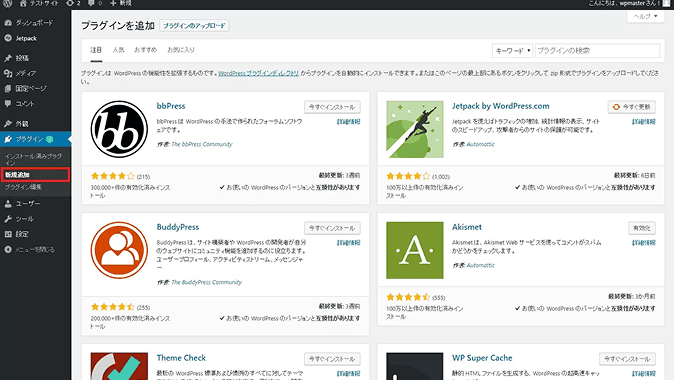Open BuddyPress more details link
The height and width of the screenshot is (380, 674).
[348, 243]
